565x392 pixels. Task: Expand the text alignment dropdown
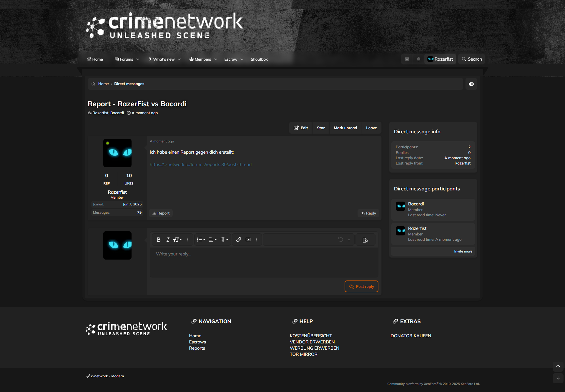212,240
